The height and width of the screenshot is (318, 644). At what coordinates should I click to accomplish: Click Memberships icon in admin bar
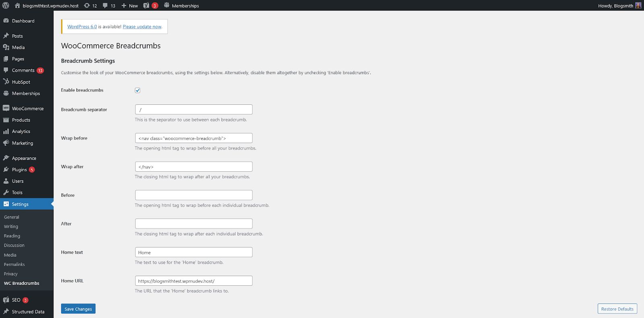[x=167, y=5]
